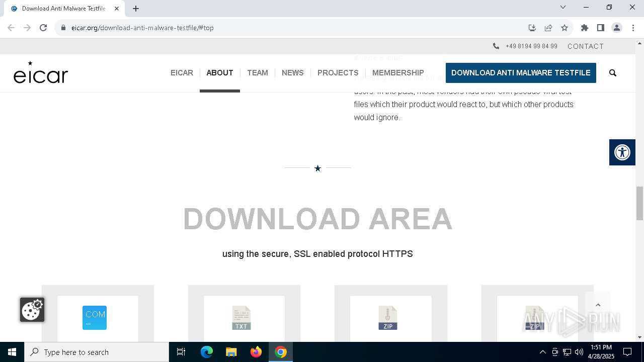Viewport: 644px width, 362px height.
Task: Open the tab search dropdown chevron
Action: pos(563,7)
